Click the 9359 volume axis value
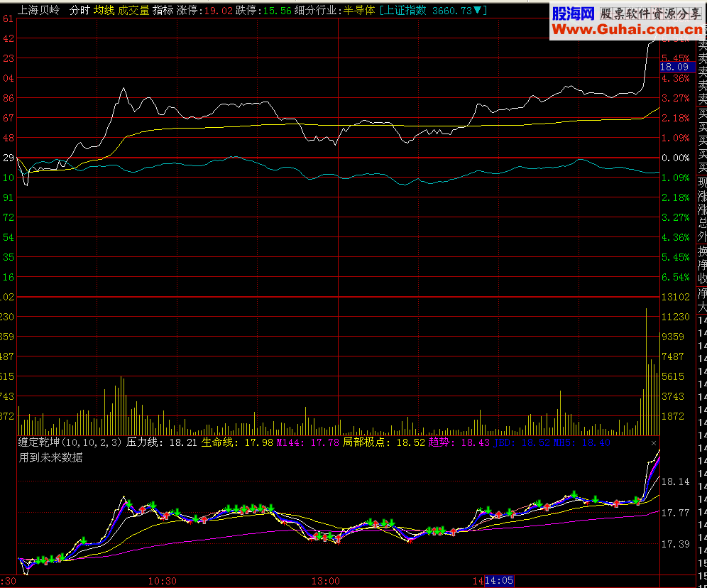707x588 pixels. pos(673,337)
